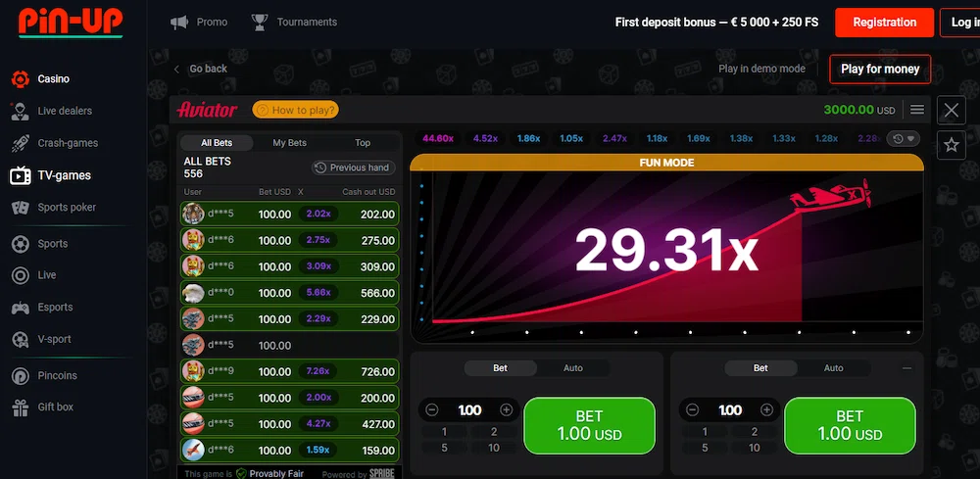The image size is (980, 479).
Task: Set right bet preset 1
Action: (705, 432)
